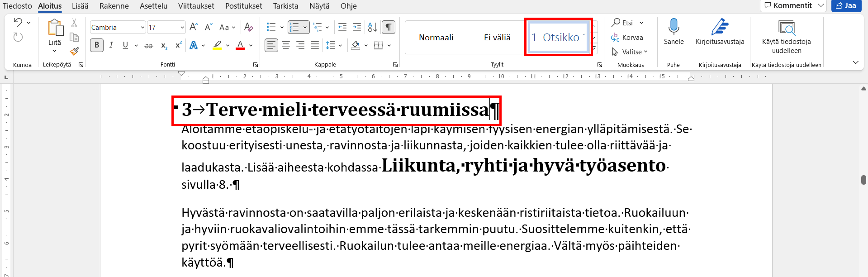
Task: Toggle subscript formatting
Action: click(x=164, y=45)
